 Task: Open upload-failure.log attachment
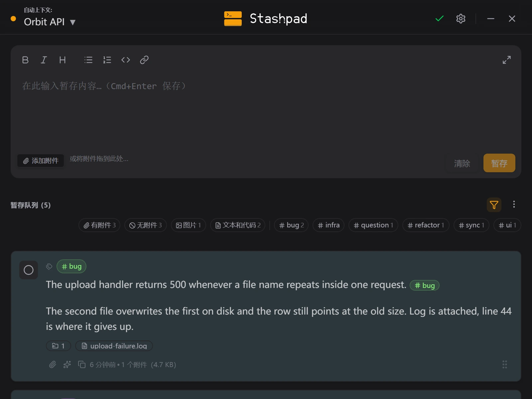click(x=114, y=346)
